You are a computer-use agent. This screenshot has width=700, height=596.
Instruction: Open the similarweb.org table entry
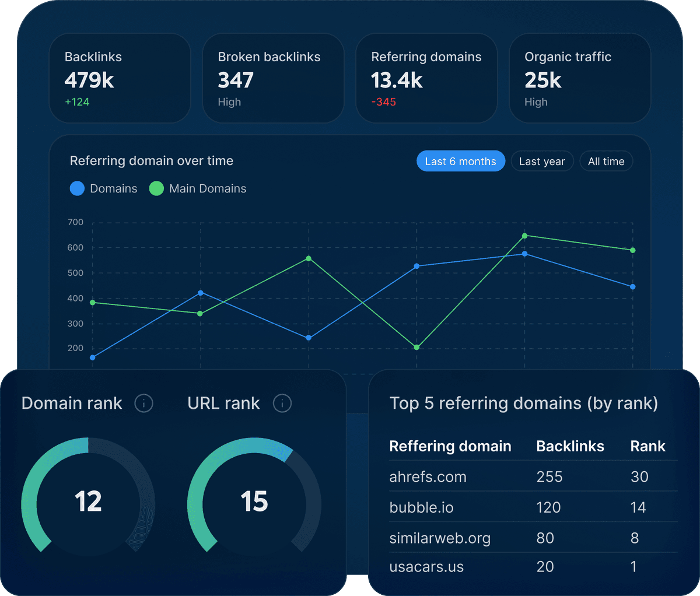(x=439, y=538)
